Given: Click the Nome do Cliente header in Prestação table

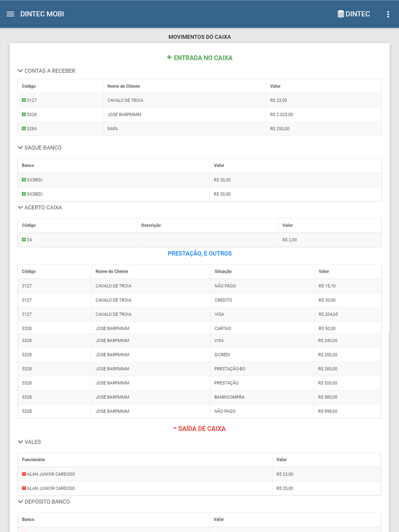Looking at the screenshot, I should pos(112,271).
